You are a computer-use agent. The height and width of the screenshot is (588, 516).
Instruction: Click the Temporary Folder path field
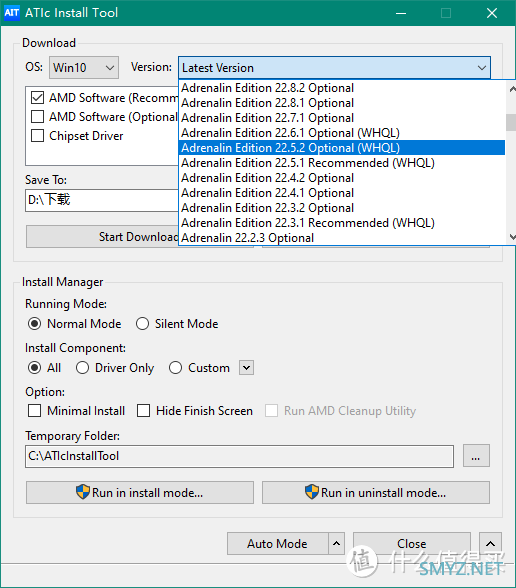[x=239, y=456]
